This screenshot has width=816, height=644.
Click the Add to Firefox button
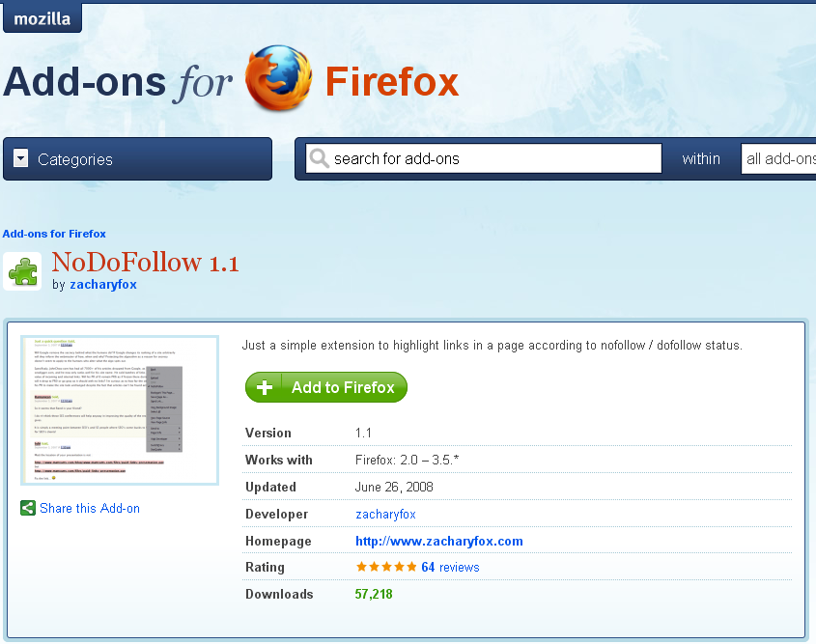click(x=326, y=387)
